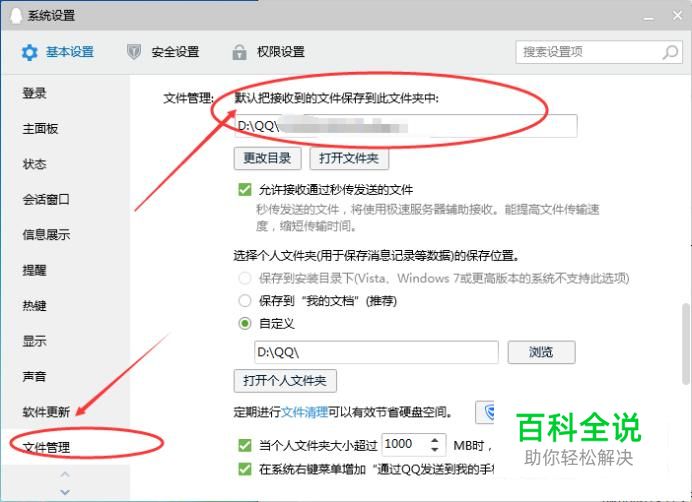Toggle 在系统右键菜单增加 checkbox
Viewport: 692px width, 502px height.
pos(245,469)
